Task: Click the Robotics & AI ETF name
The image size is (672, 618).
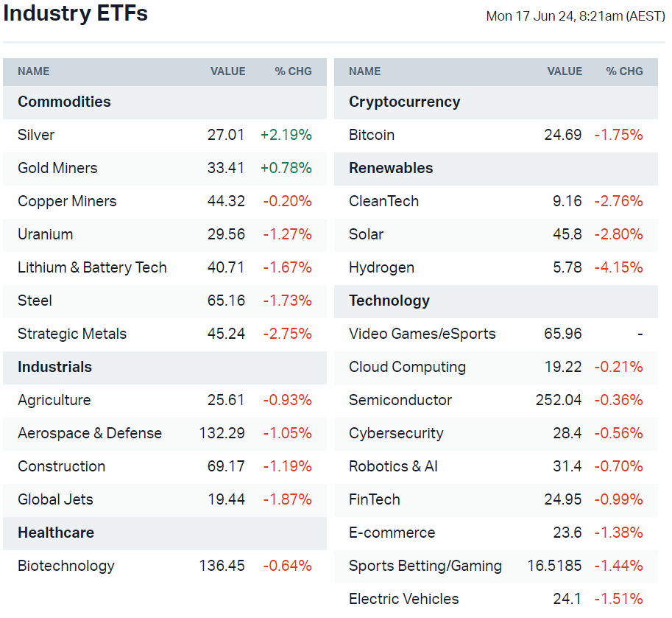Action: 393,466
